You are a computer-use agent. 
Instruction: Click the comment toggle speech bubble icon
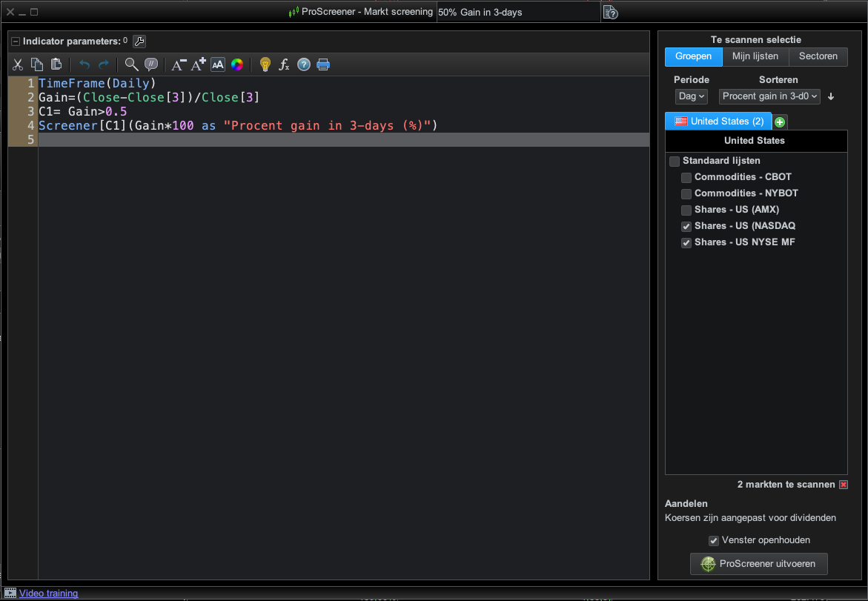[150, 64]
